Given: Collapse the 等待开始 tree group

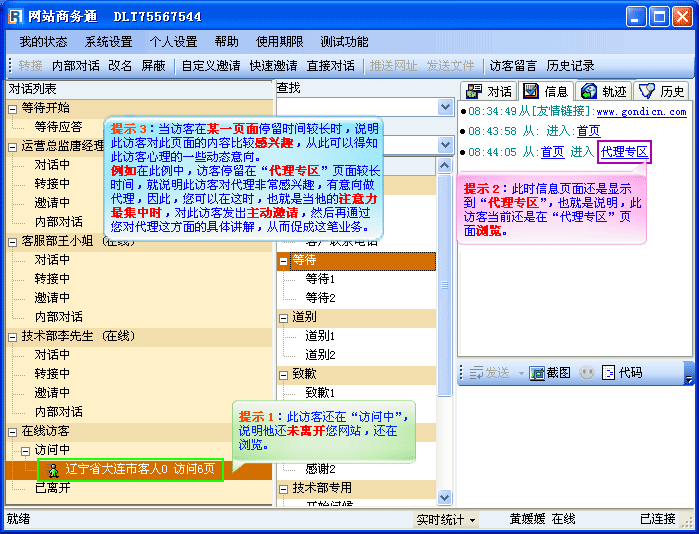Looking at the screenshot, I should click(13, 108).
